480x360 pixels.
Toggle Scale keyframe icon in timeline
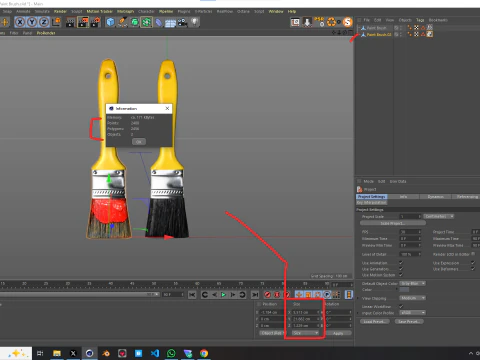pyautogui.click(x=308, y=295)
